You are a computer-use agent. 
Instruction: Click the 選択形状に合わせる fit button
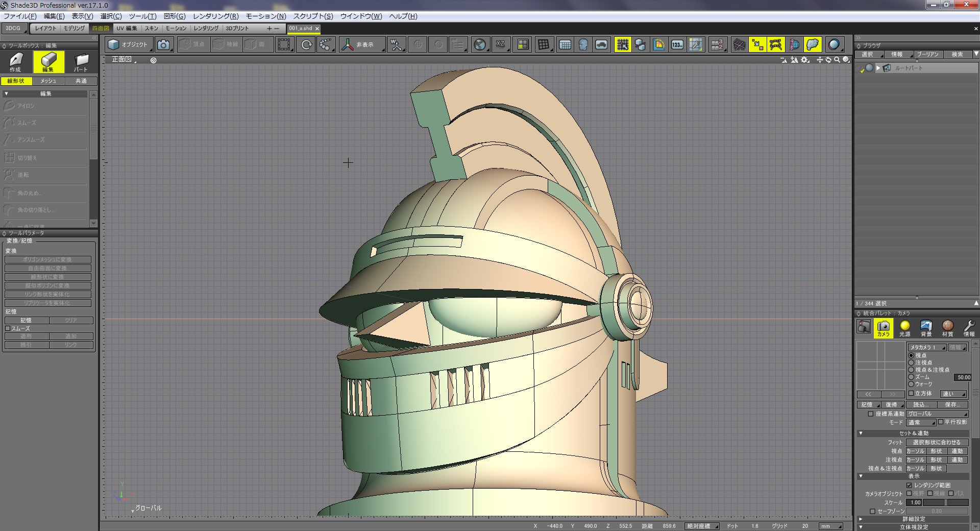937,442
